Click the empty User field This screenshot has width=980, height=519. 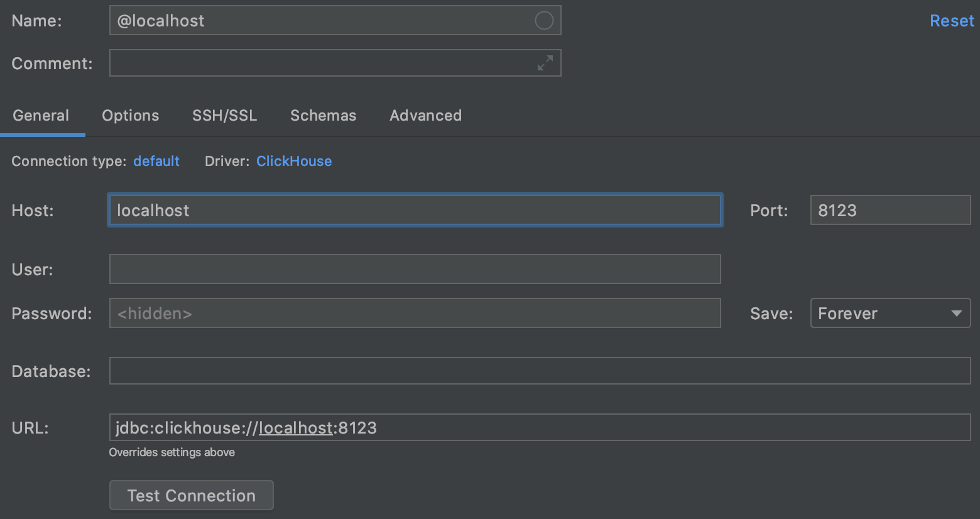[x=415, y=269]
